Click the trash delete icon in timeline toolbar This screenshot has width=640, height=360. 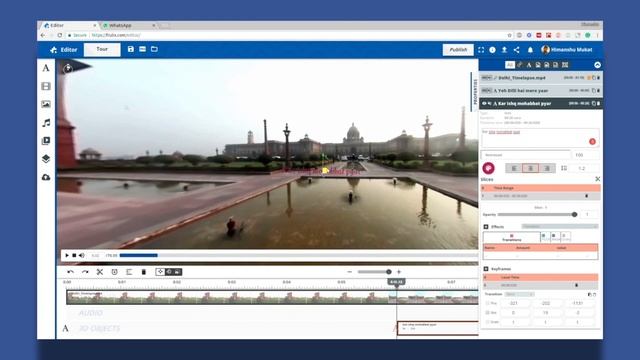pos(144,272)
